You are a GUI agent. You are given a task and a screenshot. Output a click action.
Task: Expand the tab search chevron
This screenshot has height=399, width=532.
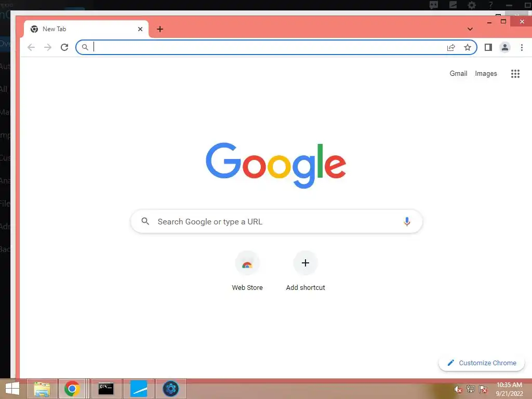[x=470, y=29]
